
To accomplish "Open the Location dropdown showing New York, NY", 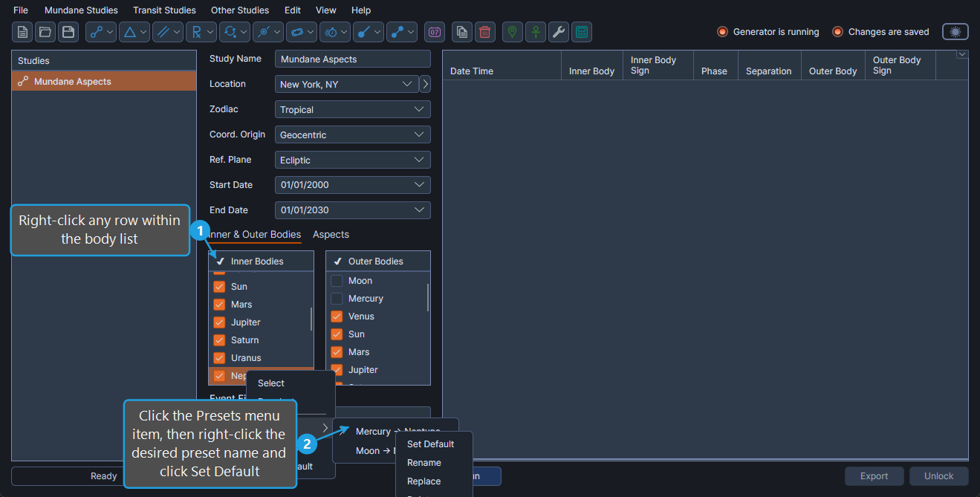I will [347, 84].
